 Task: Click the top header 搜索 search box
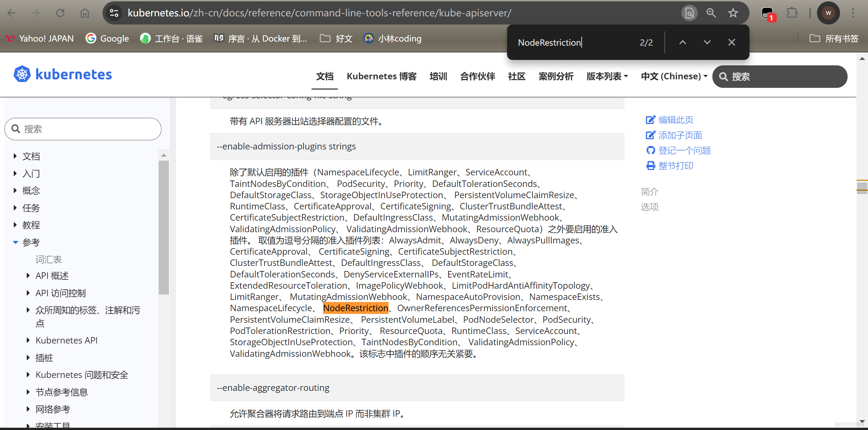780,77
